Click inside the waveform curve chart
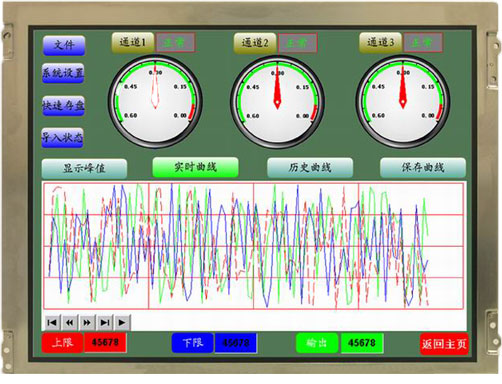 point(253,246)
